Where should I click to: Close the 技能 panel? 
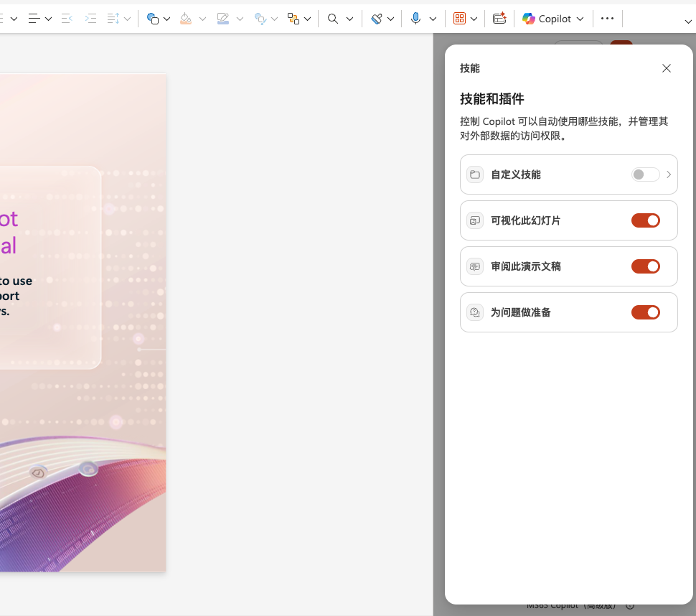click(x=667, y=68)
